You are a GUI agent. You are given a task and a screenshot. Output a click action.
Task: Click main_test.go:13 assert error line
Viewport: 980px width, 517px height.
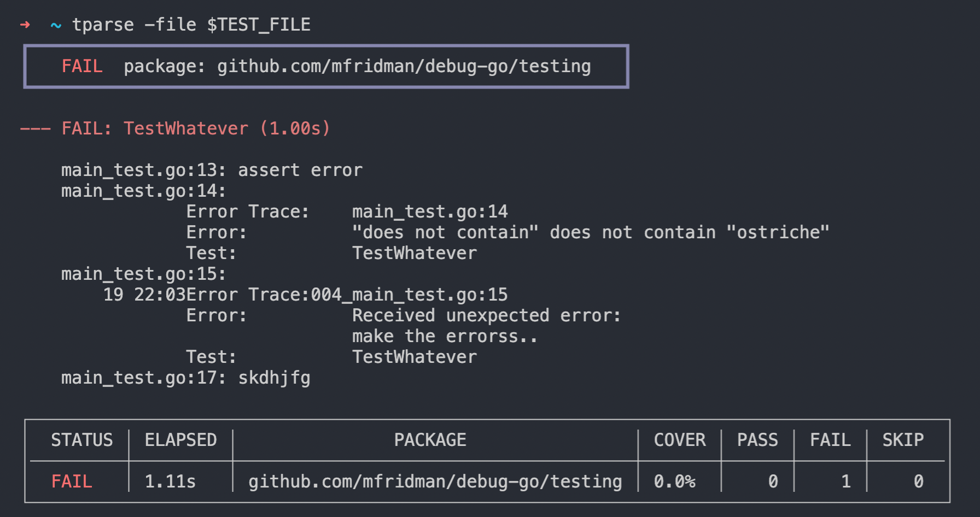(x=212, y=170)
